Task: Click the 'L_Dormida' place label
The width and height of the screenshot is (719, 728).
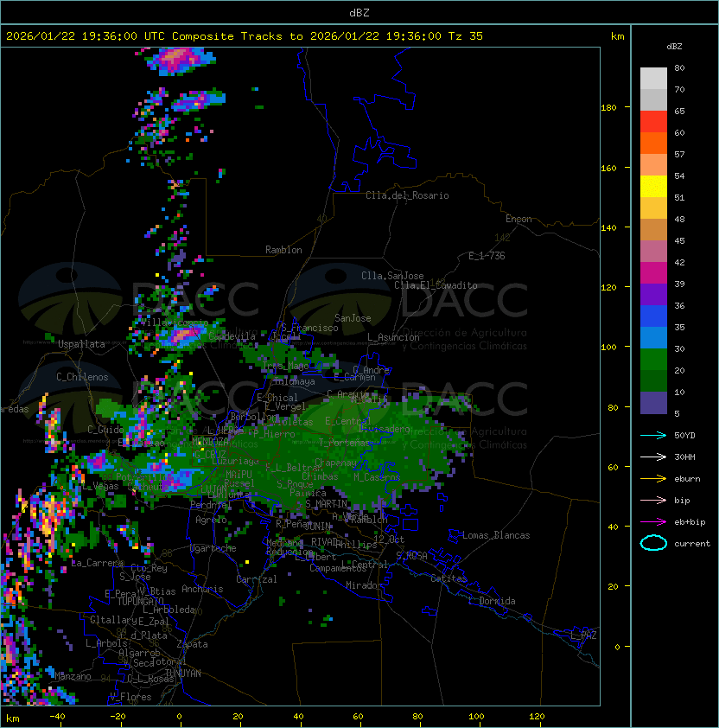Action: tap(492, 601)
